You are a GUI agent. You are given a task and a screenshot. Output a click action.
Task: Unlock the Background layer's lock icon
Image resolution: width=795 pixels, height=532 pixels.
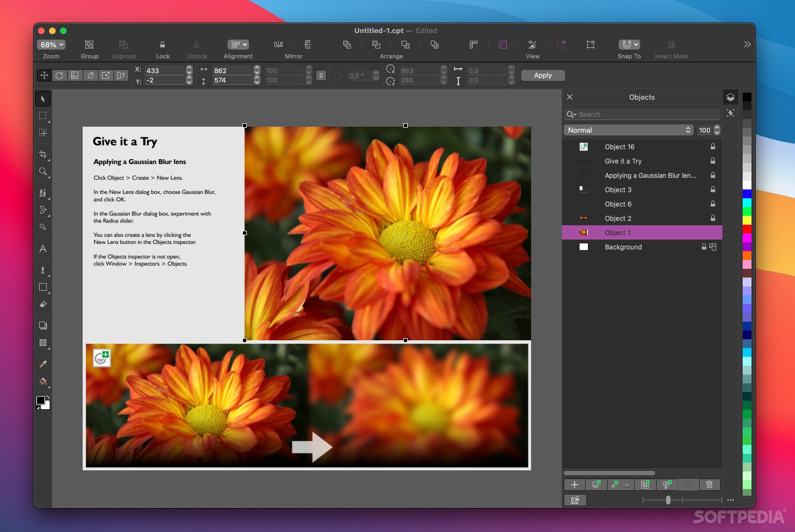704,247
